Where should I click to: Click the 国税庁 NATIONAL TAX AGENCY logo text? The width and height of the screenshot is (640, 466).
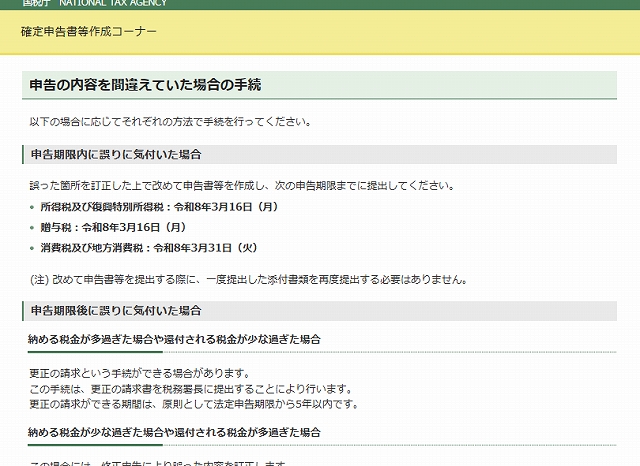click(95, 3)
